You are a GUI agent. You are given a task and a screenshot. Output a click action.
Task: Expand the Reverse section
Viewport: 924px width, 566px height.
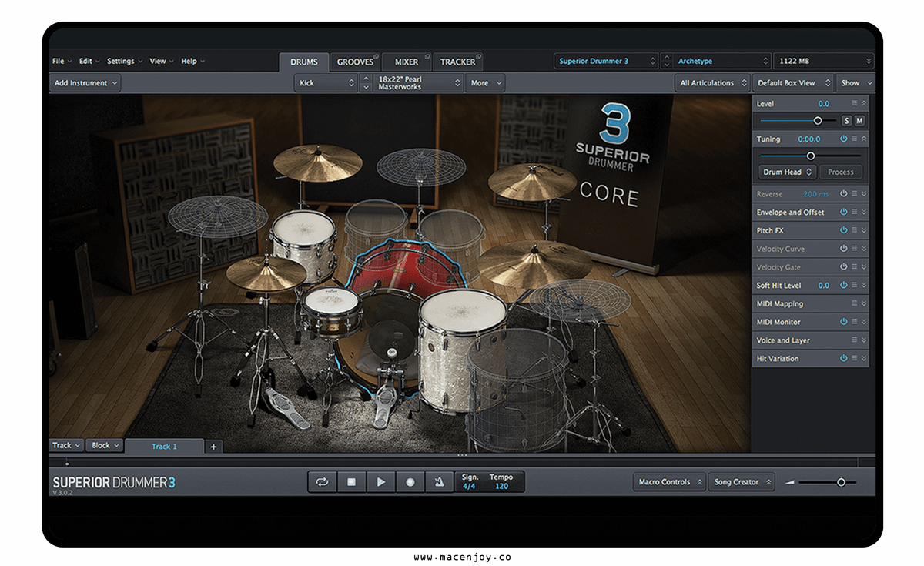pyautogui.click(x=864, y=194)
